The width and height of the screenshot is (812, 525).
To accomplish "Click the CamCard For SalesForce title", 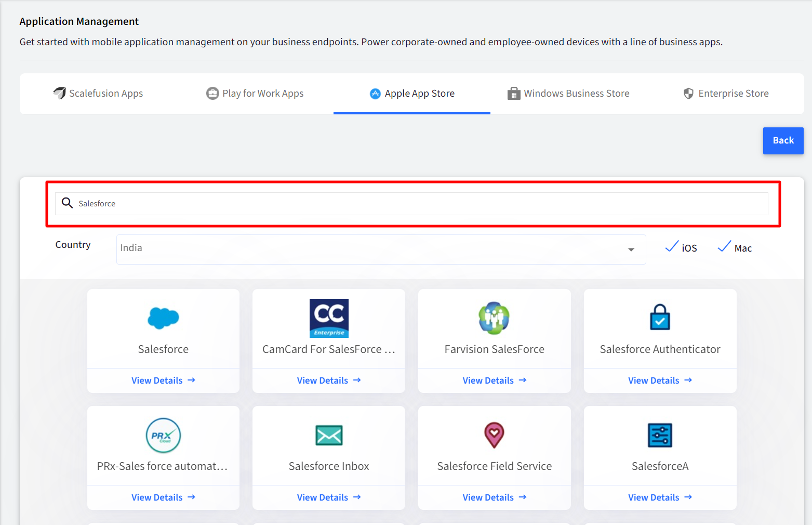I will point(329,349).
